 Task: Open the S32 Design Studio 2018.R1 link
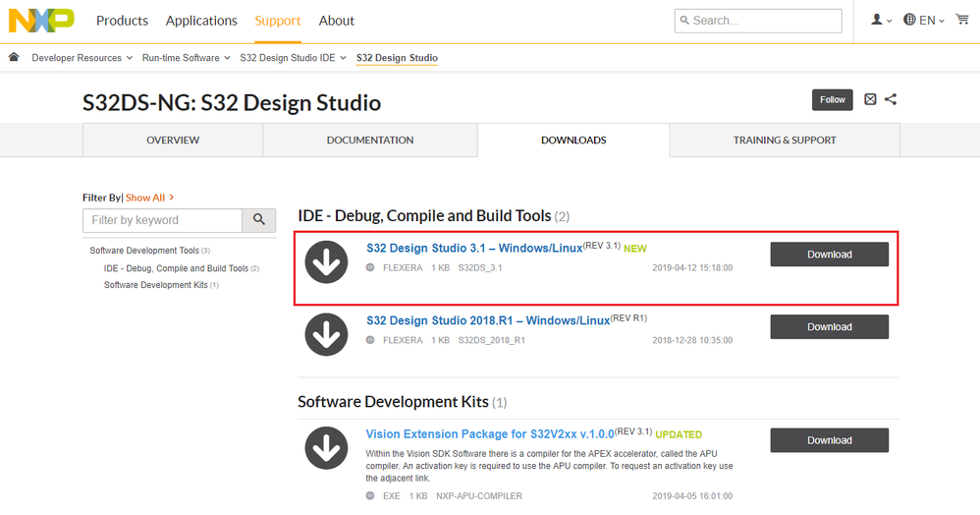click(488, 320)
